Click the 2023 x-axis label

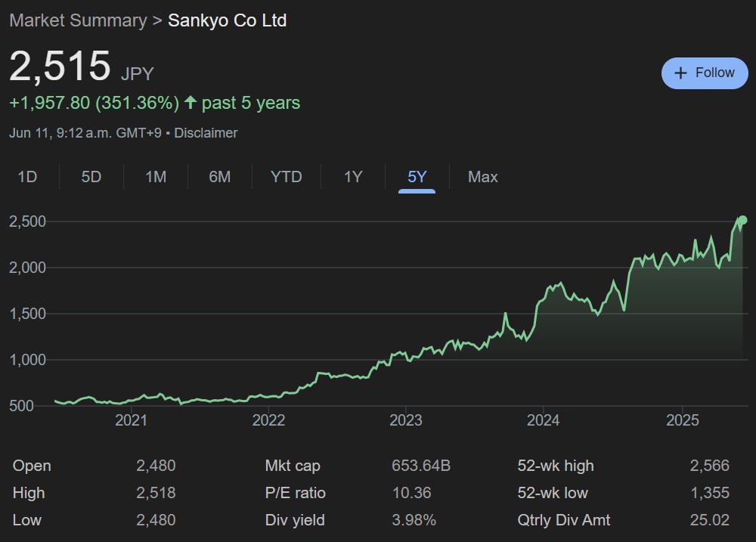tap(406, 420)
